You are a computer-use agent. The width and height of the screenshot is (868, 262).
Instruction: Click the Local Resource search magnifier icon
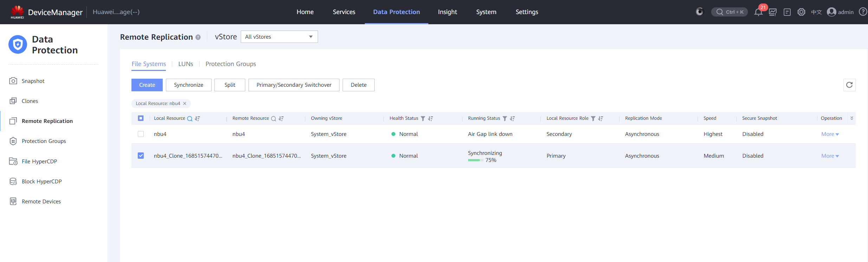pos(190,119)
